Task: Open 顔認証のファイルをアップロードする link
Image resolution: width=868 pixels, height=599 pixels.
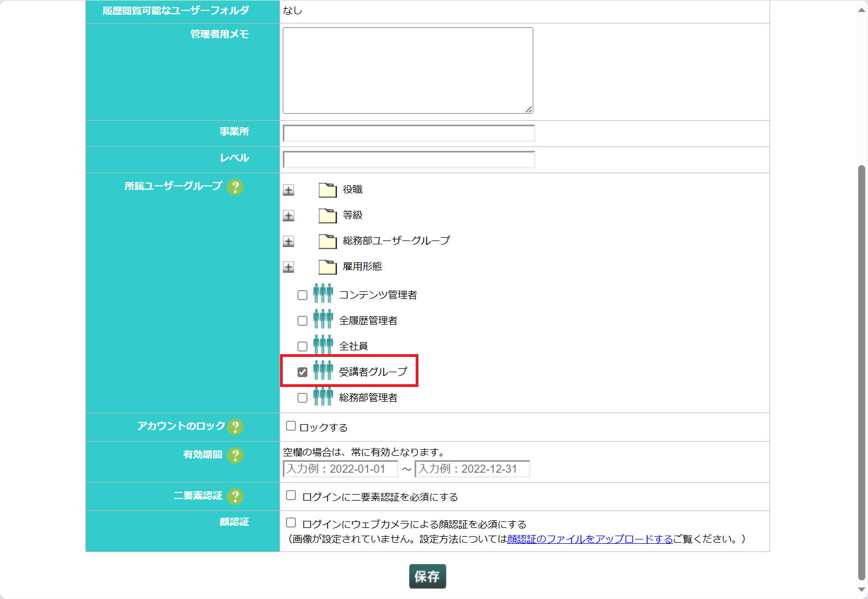Action: coord(590,539)
